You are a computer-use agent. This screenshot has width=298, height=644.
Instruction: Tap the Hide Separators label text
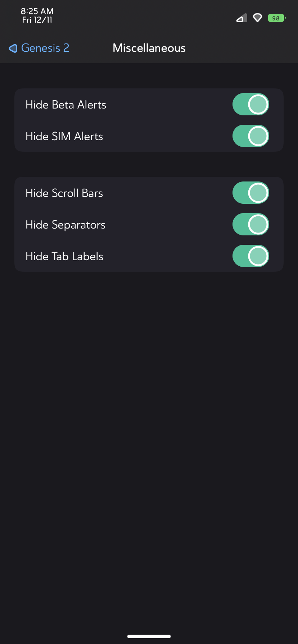pos(66,225)
